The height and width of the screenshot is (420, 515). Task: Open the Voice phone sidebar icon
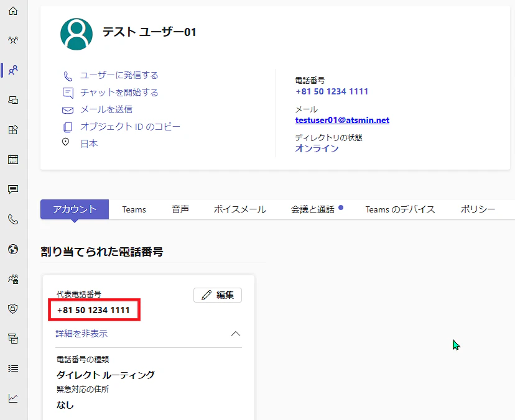pyautogui.click(x=13, y=219)
